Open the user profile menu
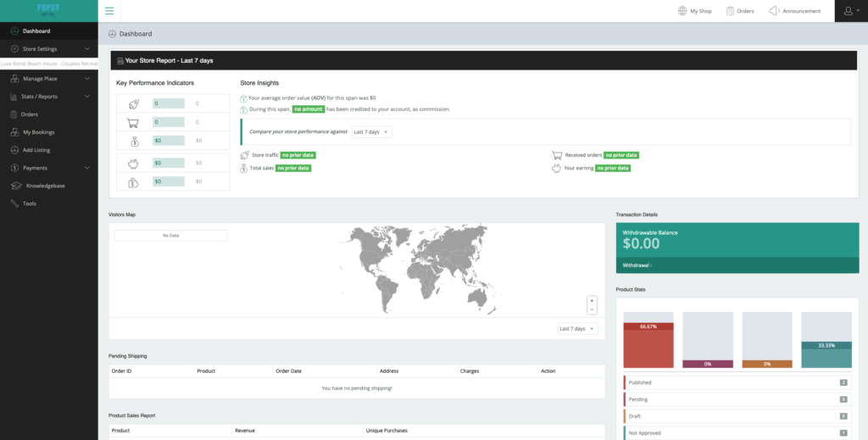 coord(850,11)
